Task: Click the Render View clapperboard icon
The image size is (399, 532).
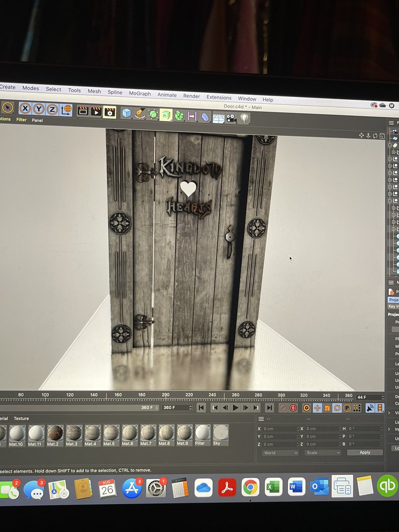Action: (x=82, y=110)
